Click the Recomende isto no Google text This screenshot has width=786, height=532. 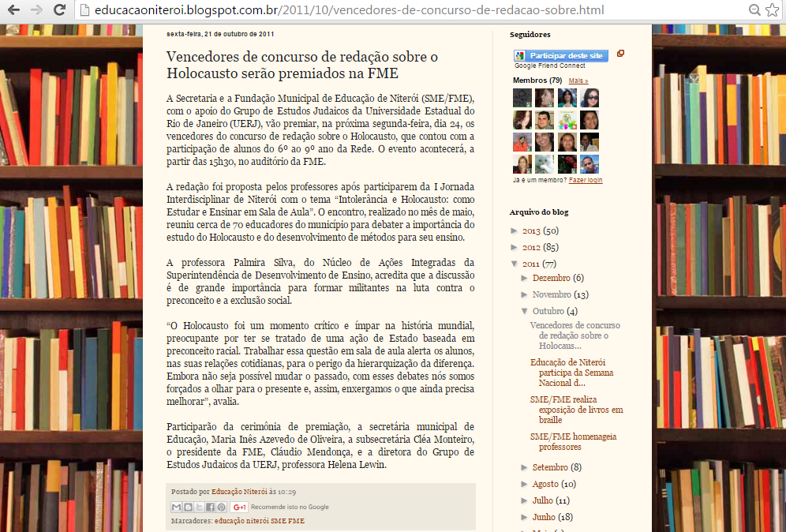[x=290, y=507]
